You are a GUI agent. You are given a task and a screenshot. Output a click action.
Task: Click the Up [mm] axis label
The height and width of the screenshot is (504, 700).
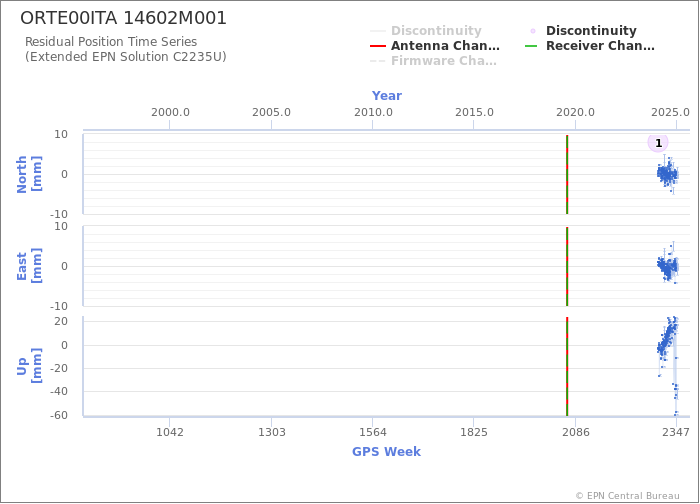coord(29,366)
